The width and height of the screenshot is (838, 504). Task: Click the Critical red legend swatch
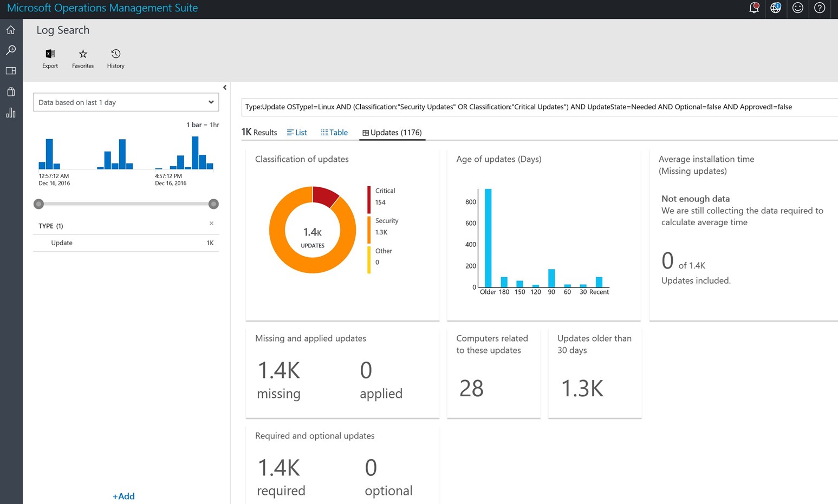[369, 200]
